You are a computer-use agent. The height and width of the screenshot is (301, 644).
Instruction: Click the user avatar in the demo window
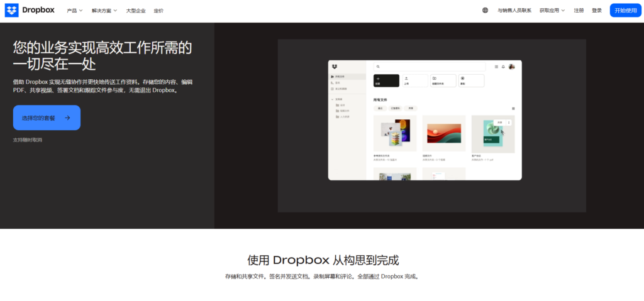click(511, 66)
